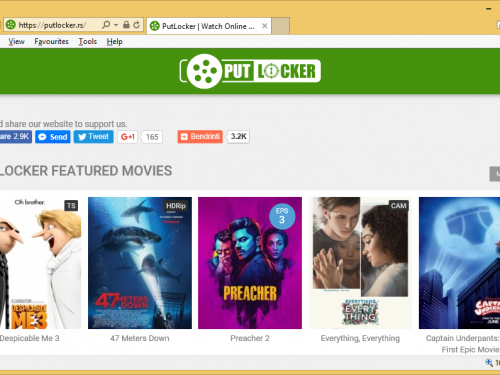Click the HDRip badge on 47 Meters Down

[176, 206]
